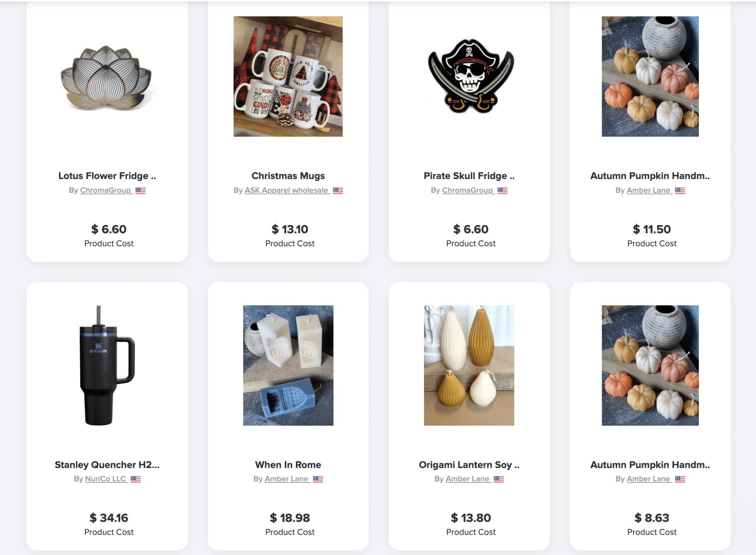The image size is (756, 555).
Task: Open the ASK Apparel wholesale supplier link
Action: pyautogui.click(x=286, y=190)
